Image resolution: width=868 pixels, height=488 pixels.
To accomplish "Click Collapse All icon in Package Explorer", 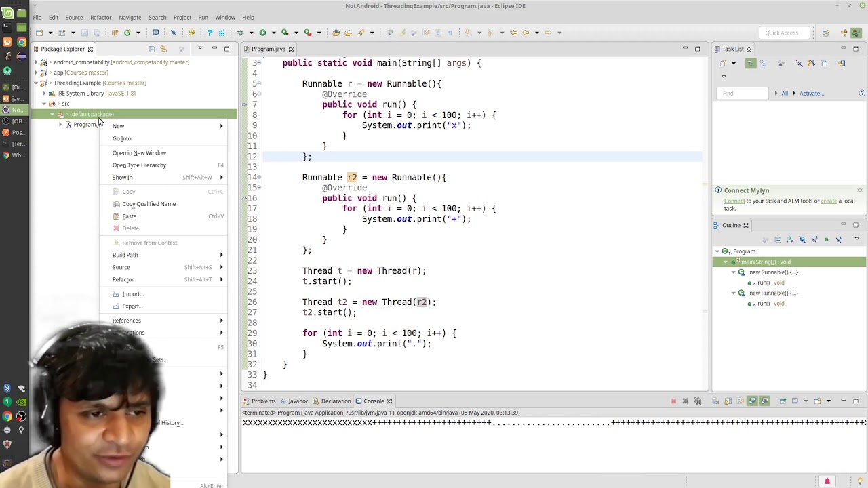I will coord(151,49).
